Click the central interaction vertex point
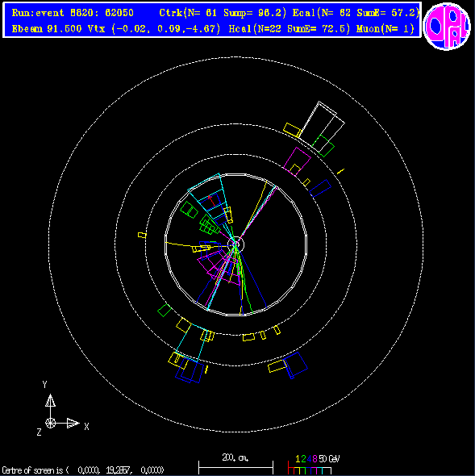 pyautogui.click(x=235, y=244)
